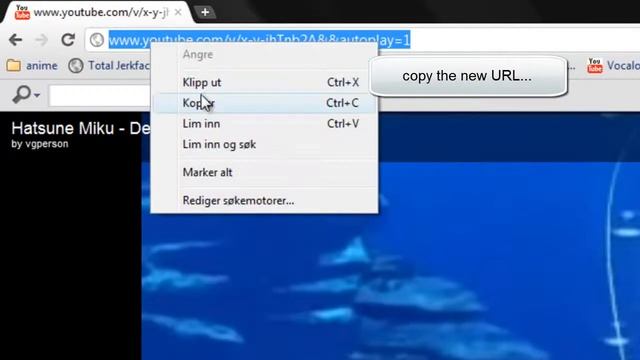Open the Vocaloid YouTube bookmark

(613, 65)
